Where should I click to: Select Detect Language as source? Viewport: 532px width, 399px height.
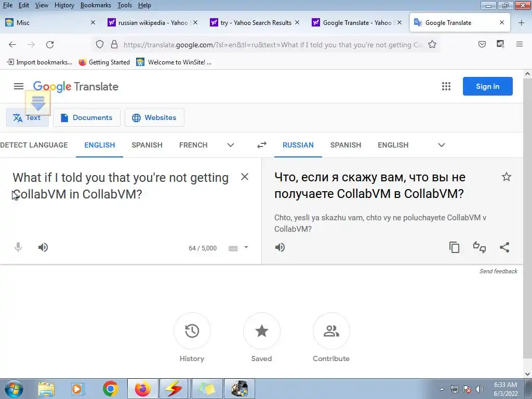pos(34,145)
